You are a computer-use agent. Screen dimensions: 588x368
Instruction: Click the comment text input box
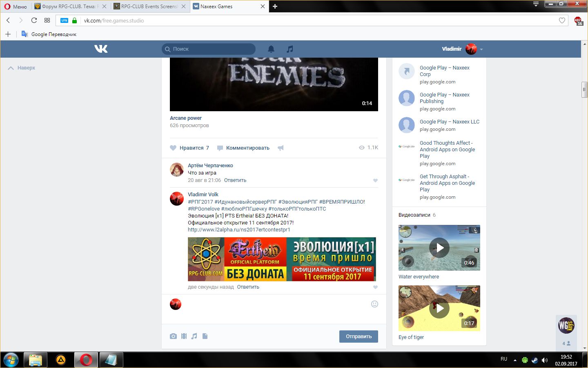click(276, 304)
